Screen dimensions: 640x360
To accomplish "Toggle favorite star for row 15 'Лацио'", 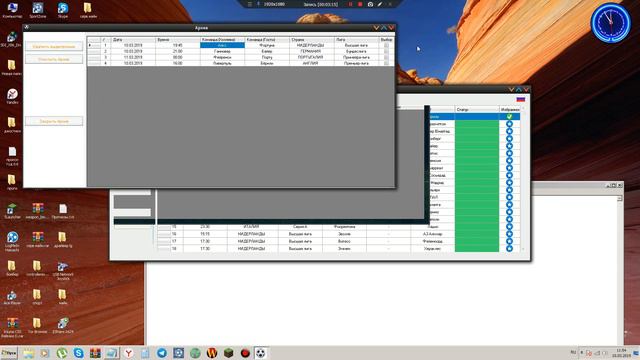I will point(509,227).
